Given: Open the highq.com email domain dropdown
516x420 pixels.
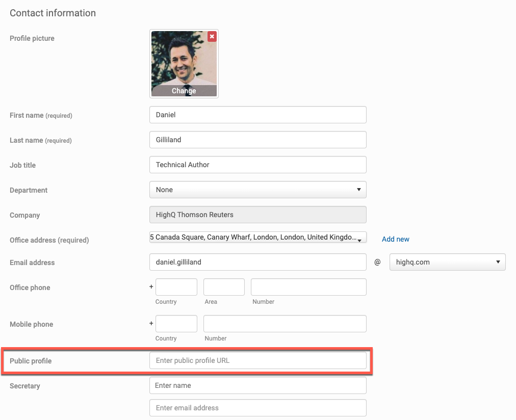Looking at the screenshot, I should point(447,262).
